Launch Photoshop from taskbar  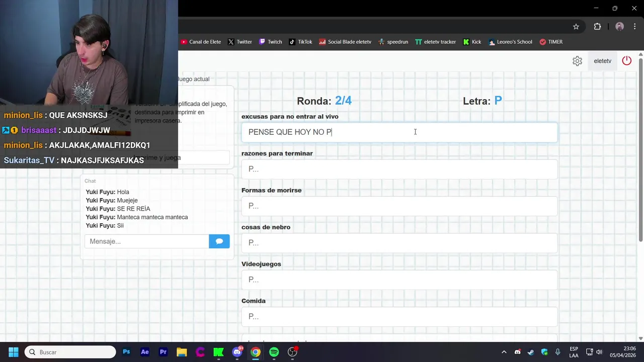[x=126, y=352]
